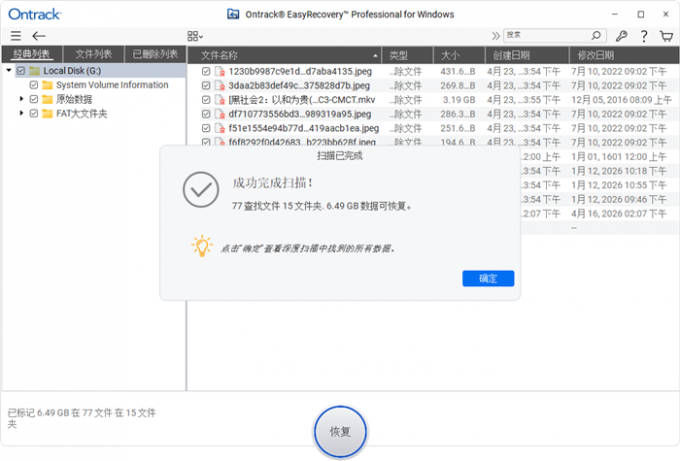Viewport: 680px width, 461px height.
Task: Click the double chevron expand icon near search
Action: pos(495,36)
